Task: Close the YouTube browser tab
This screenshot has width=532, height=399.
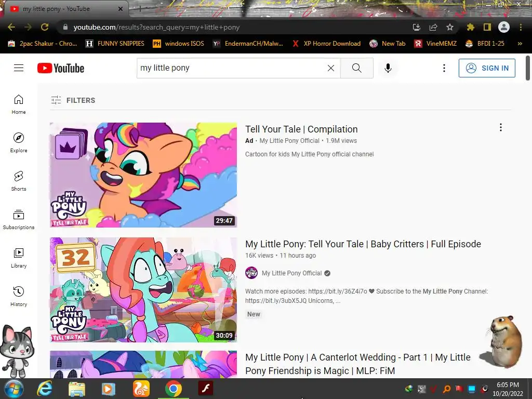Action: point(121,9)
